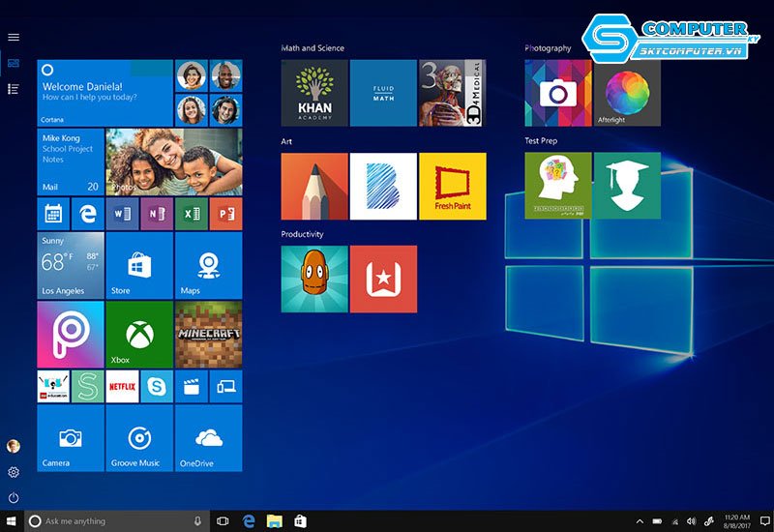
Task: Open the head with puzzle pieces tile
Action: click(x=558, y=186)
